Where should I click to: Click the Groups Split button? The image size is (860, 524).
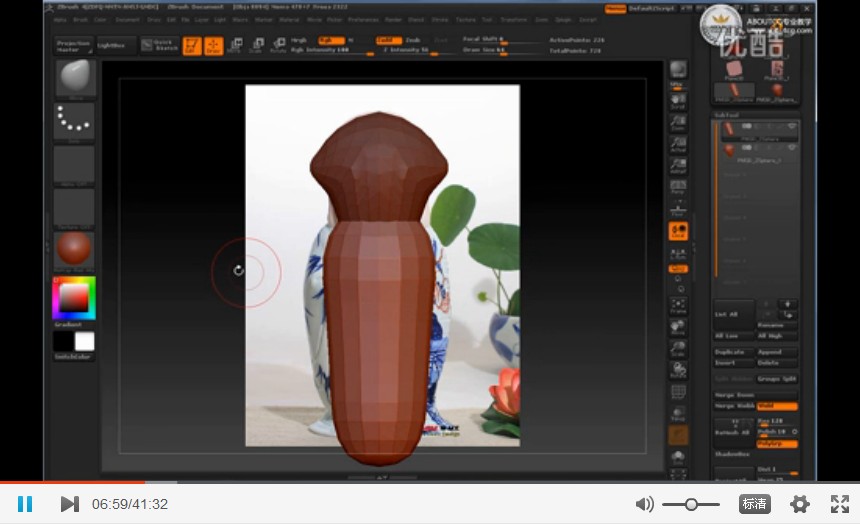pos(777,379)
